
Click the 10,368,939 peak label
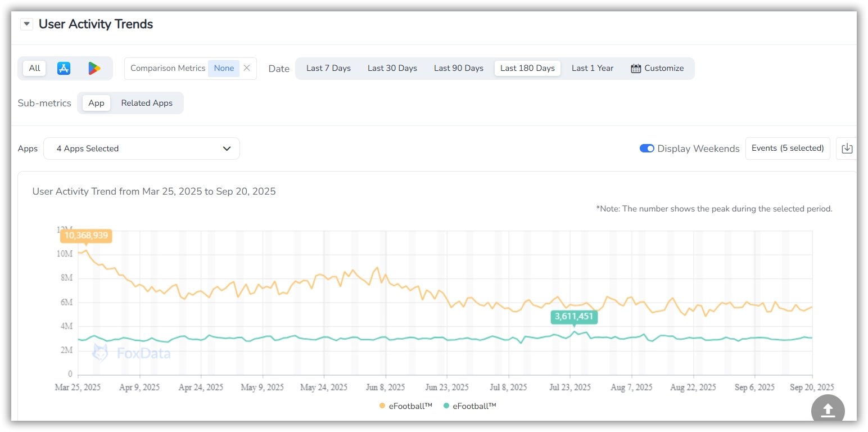86,235
